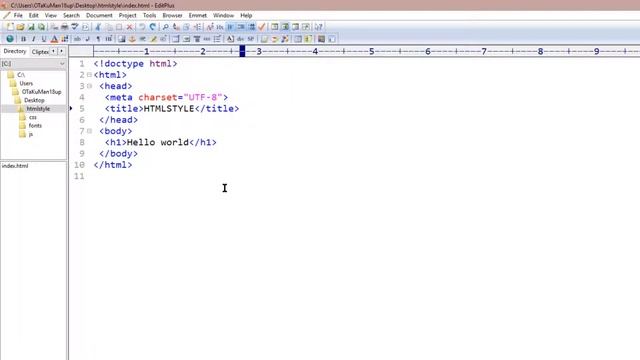Click the View in Browser globe icon
Screen dimensions: 640x360
pos(10,39)
